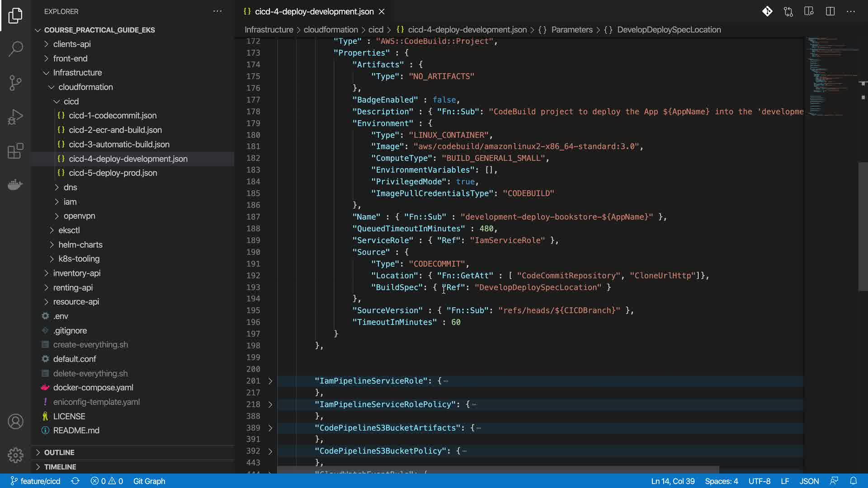Click the split editor right icon

click(830, 11)
